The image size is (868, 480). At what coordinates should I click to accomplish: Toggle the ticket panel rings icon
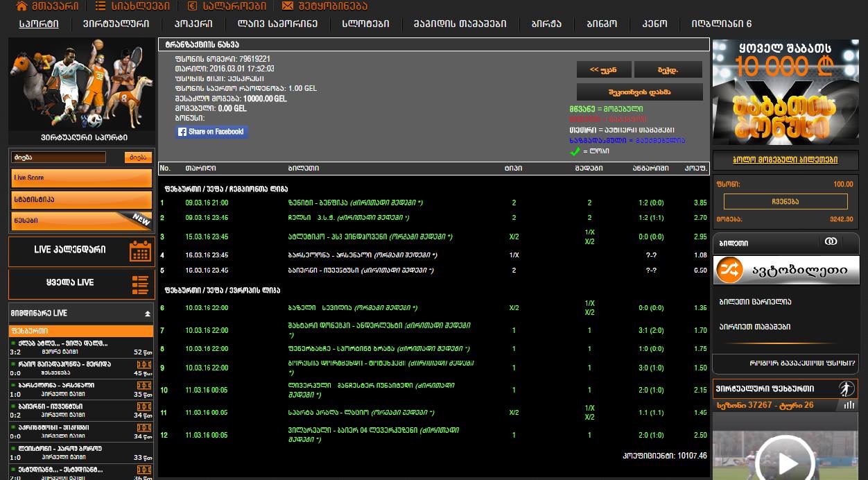click(x=830, y=242)
